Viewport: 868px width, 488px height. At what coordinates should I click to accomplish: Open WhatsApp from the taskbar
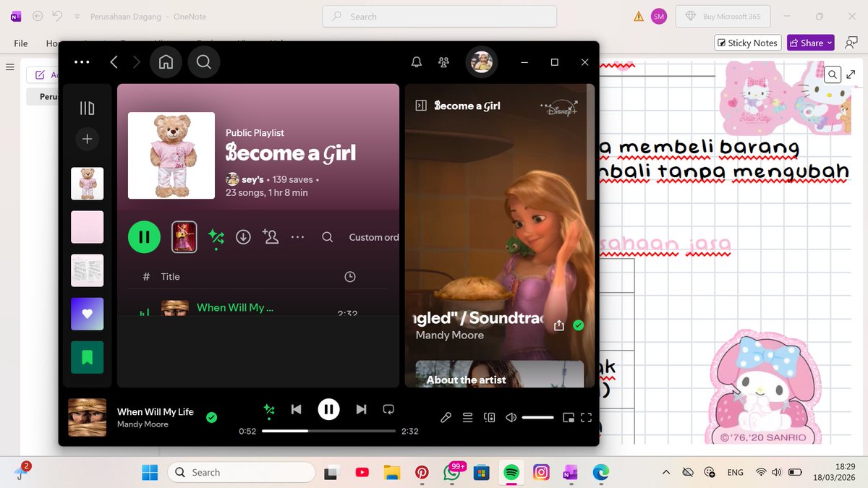tap(451, 472)
